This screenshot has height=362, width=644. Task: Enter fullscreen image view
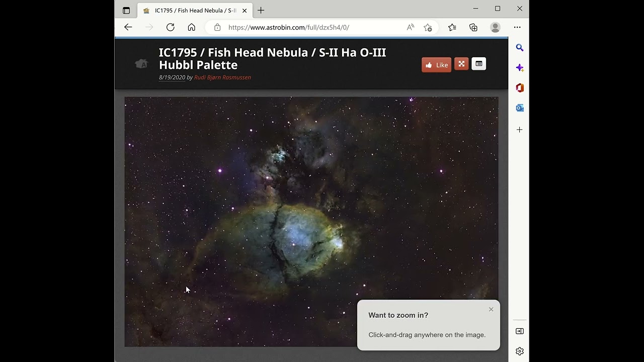point(461,64)
